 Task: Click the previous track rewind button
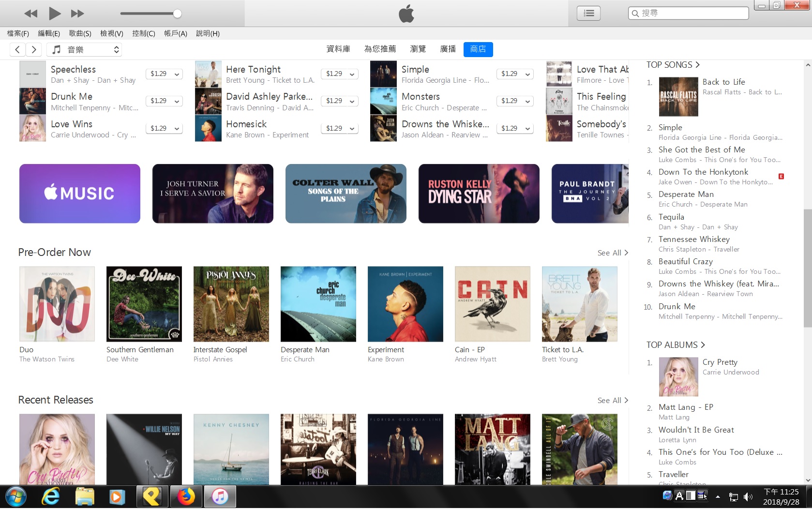[x=30, y=14]
